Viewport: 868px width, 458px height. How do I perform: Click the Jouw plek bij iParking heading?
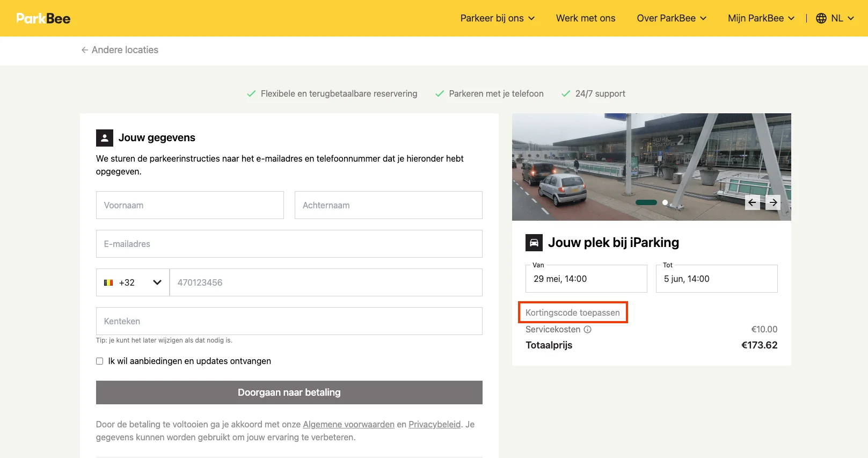coord(614,243)
